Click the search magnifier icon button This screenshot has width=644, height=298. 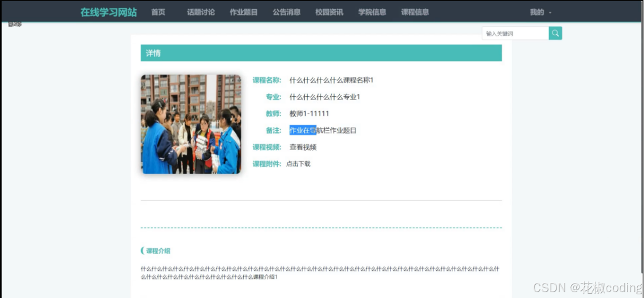555,33
